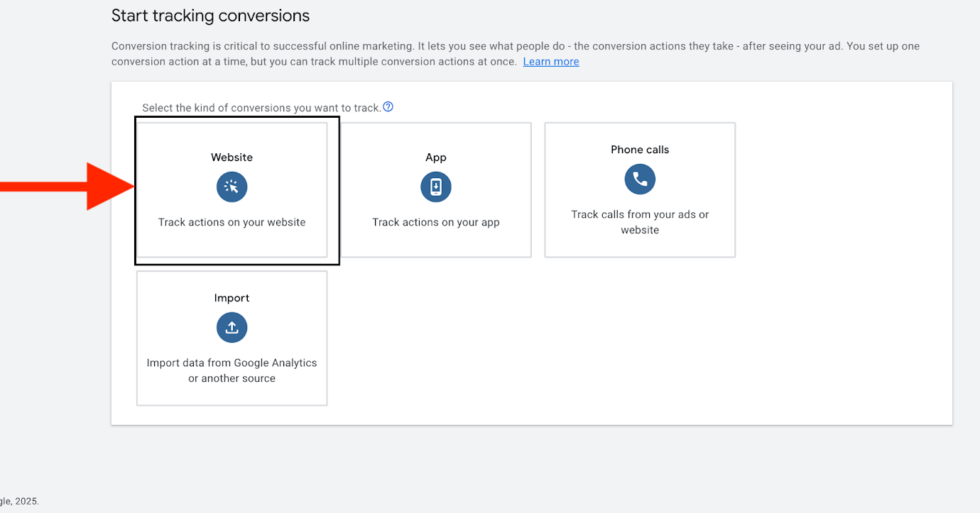Click the Website cursor-click icon

coord(232,187)
